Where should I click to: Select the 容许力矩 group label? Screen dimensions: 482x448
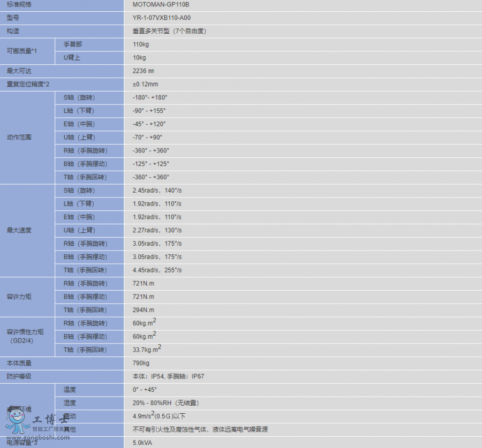point(19,297)
